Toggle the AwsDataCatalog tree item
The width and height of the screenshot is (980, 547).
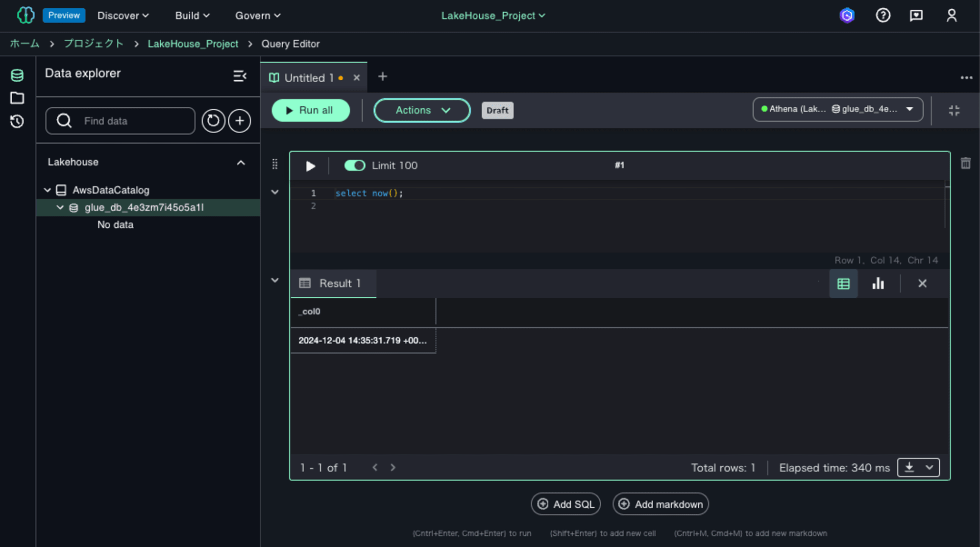point(48,190)
